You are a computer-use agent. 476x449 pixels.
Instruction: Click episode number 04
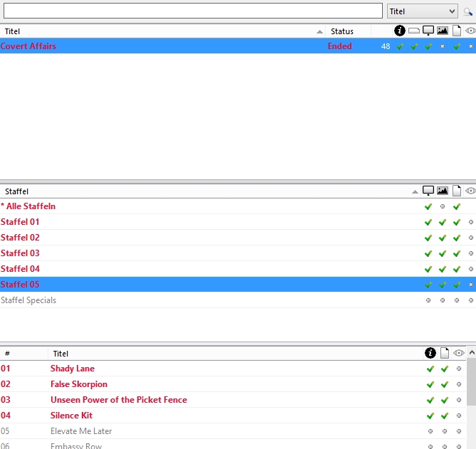(6, 416)
